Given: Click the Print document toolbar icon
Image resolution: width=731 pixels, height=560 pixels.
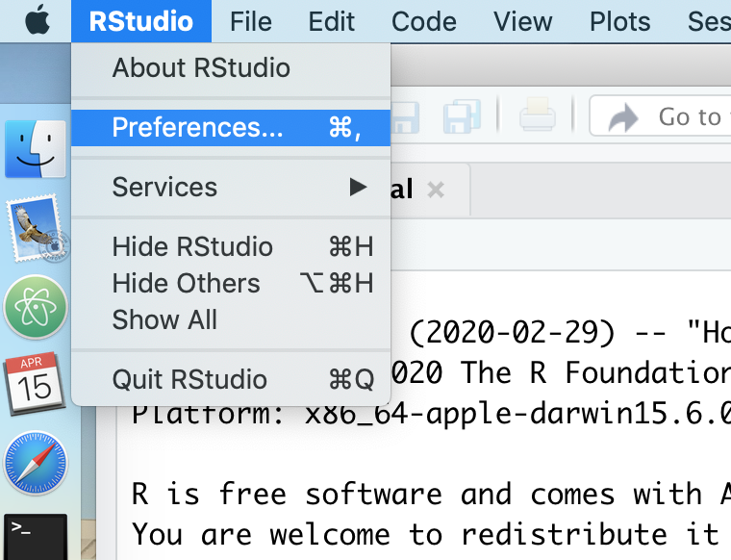Looking at the screenshot, I should pos(537,117).
